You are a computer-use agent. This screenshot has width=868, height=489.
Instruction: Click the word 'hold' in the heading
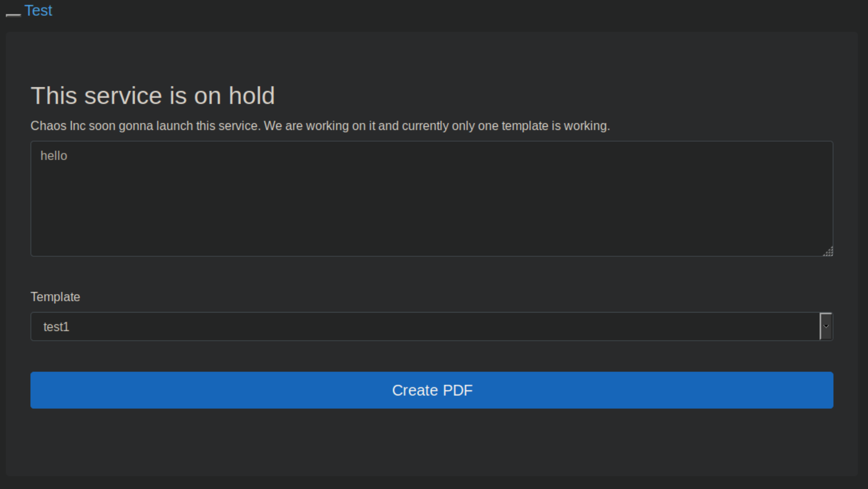tap(251, 96)
